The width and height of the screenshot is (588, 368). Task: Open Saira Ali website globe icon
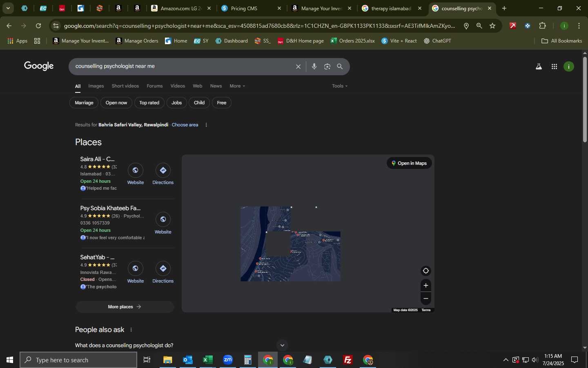[x=135, y=171]
